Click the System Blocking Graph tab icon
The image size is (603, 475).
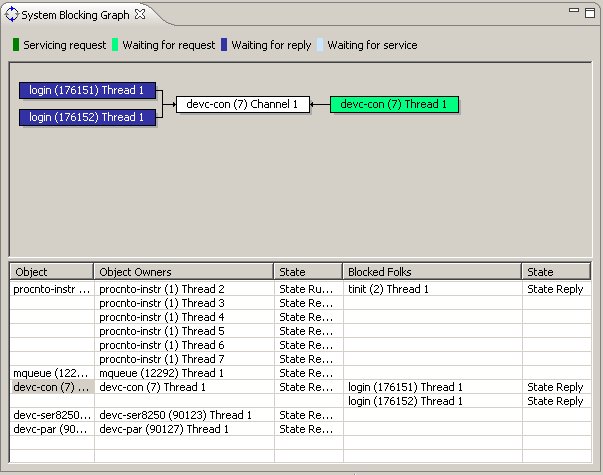point(12,14)
